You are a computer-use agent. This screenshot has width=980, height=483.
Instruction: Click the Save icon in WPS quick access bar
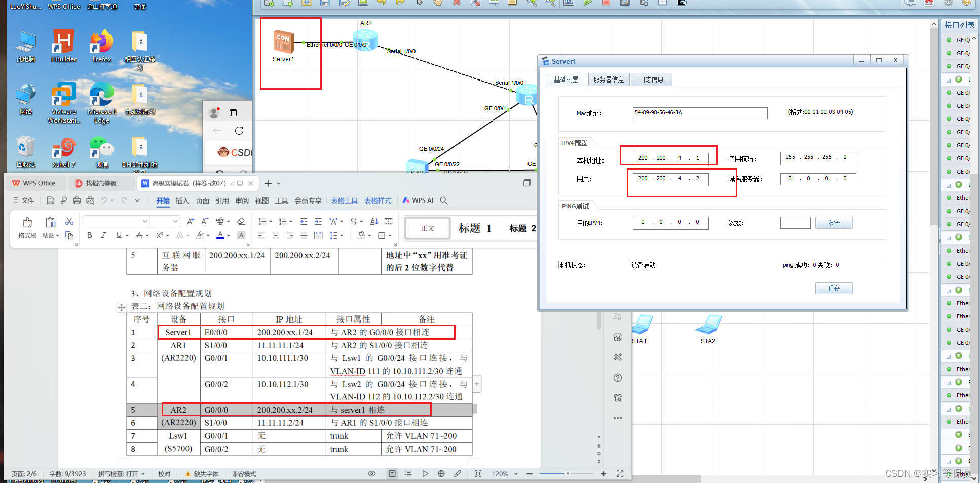50,200
